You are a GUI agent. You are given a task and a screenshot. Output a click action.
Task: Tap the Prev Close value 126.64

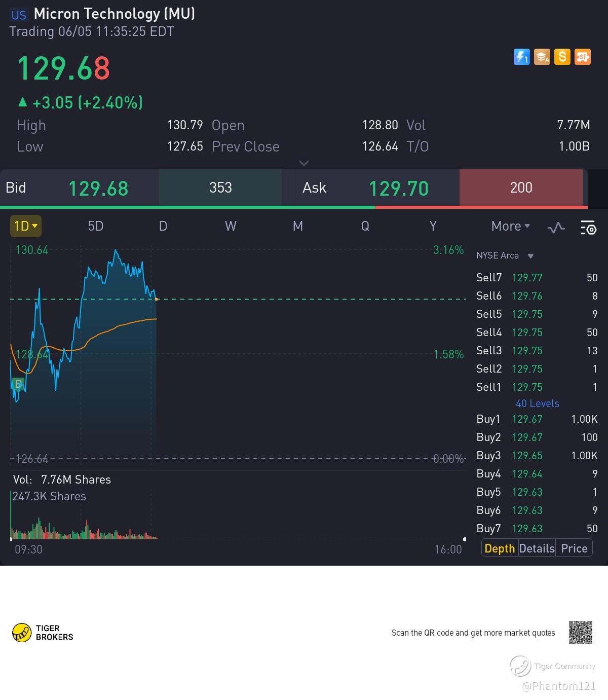(x=380, y=146)
